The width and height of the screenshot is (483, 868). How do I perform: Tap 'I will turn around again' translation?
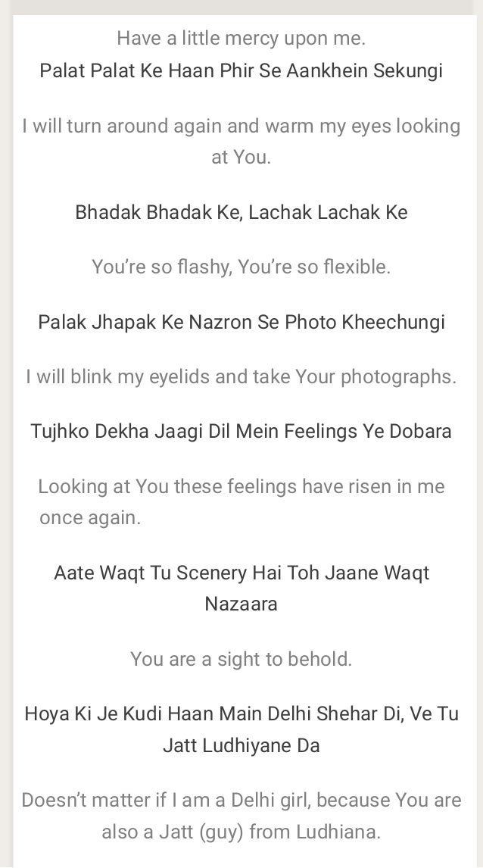(241, 126)
